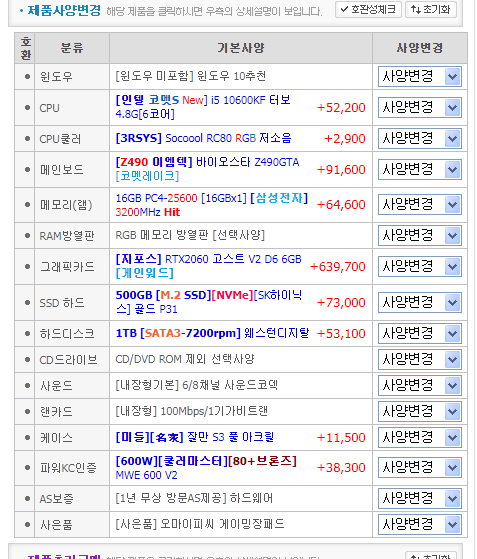Click the +52,200 CPU price
Screen dimensions: 477x559
[x=341, y=107]
